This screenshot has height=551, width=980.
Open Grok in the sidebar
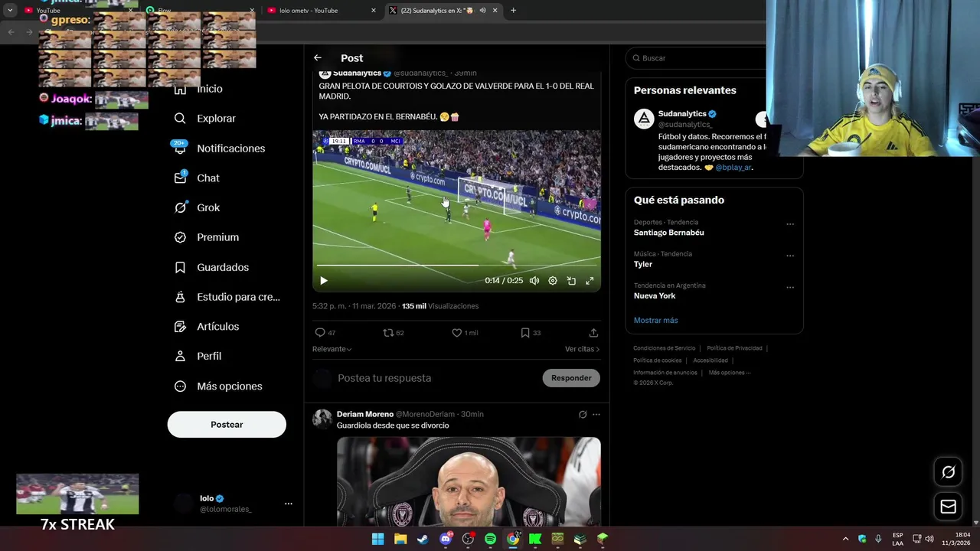tap(197, 207)
